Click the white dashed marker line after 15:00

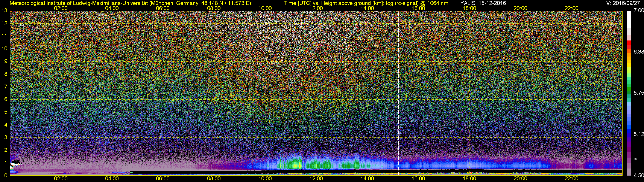coord(398,93)
